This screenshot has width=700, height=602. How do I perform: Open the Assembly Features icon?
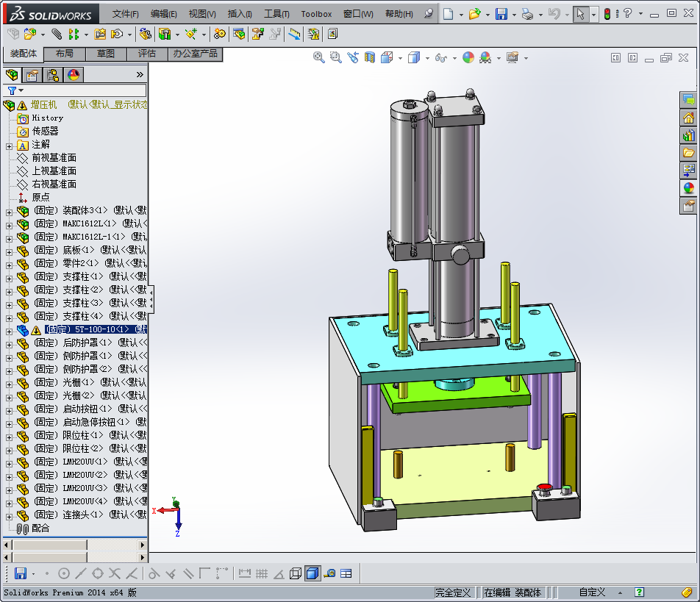point(165,34)
